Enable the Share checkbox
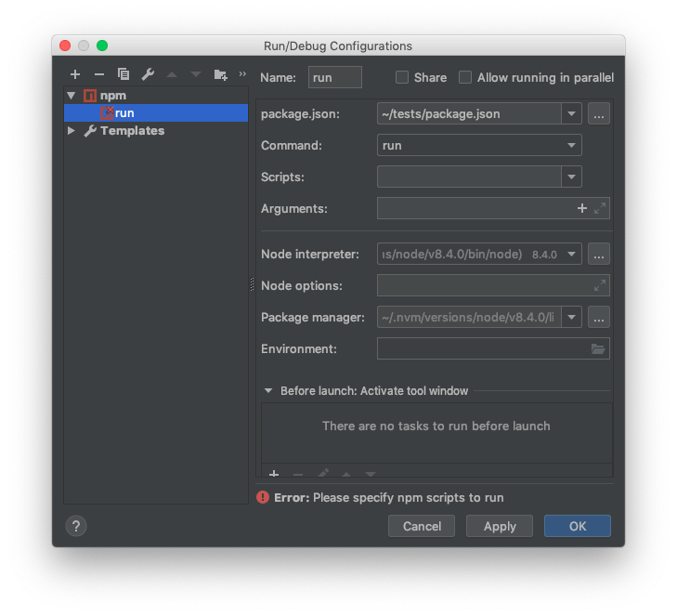This screenshot has height=616, width=677. [x=402, y=78]
